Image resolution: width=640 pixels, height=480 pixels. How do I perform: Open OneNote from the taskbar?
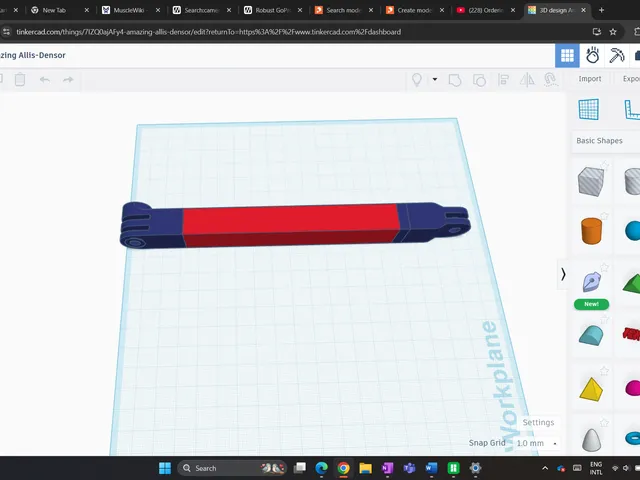(x=387, y=468)
